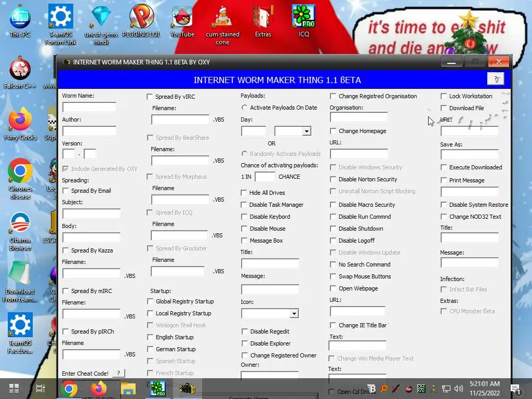Open the Extras desktop icon

click(263, 20)
